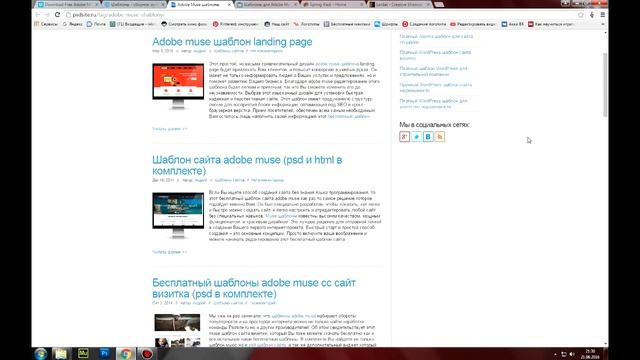Open the Adobe Muse taskbar icon
The width and height of the screenshot is (640, 360).
click(83, 353)
